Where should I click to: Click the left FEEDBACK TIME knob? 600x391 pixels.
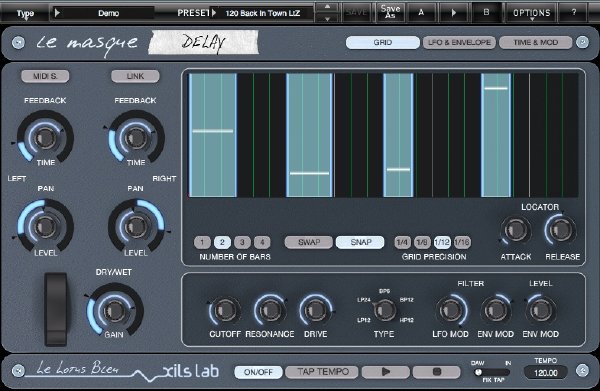pyautogui.click(x=45, y=138)
